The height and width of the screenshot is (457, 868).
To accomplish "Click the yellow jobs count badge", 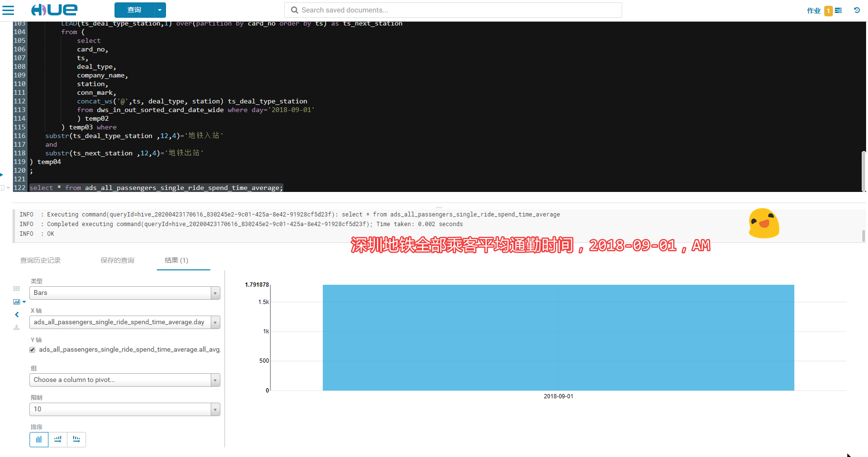I will pyautogui.click(x=829, y=11).
